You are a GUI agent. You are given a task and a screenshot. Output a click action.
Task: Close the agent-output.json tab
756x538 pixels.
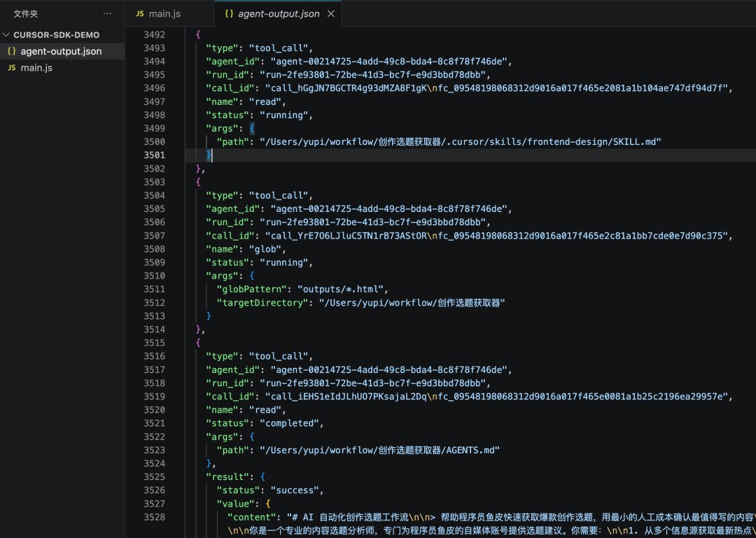click(330, 14)
